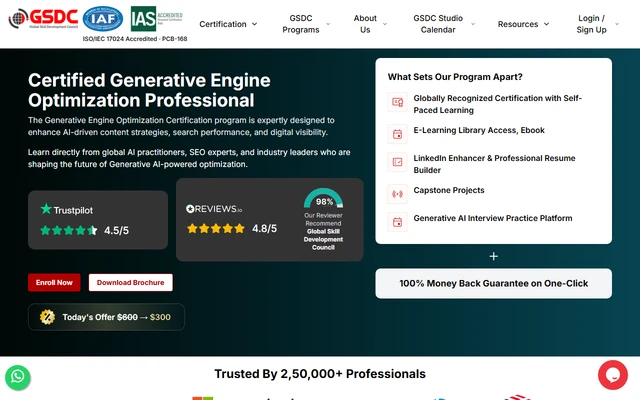Click 'Global Skill Development Council' reviewer text

coord(323,240)
